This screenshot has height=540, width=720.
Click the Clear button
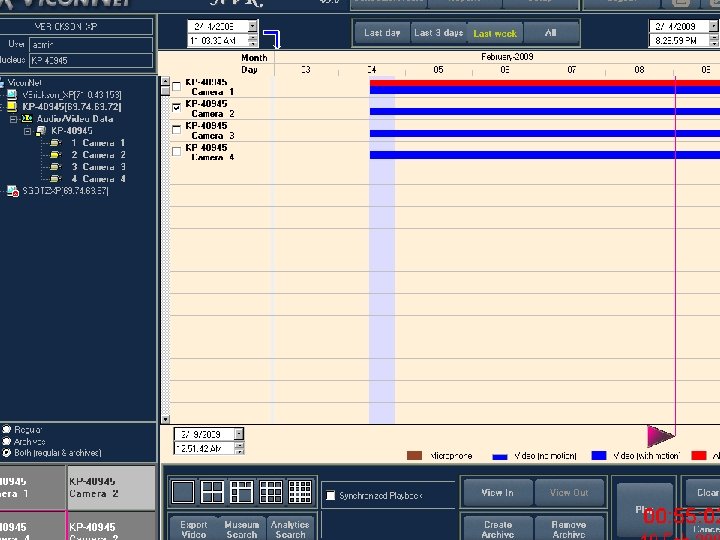pyautogui.click(x=703, y=493)
